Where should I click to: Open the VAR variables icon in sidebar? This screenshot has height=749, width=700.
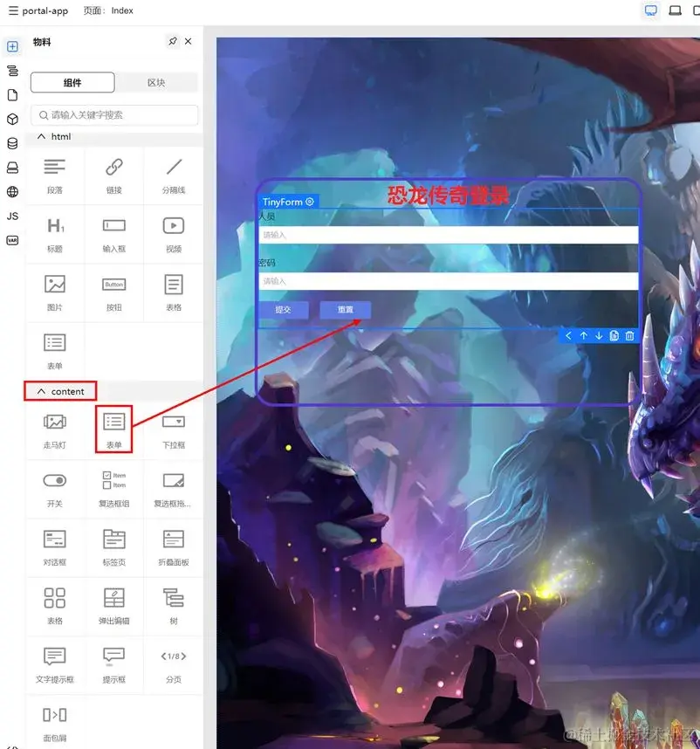tap(13, 240)
